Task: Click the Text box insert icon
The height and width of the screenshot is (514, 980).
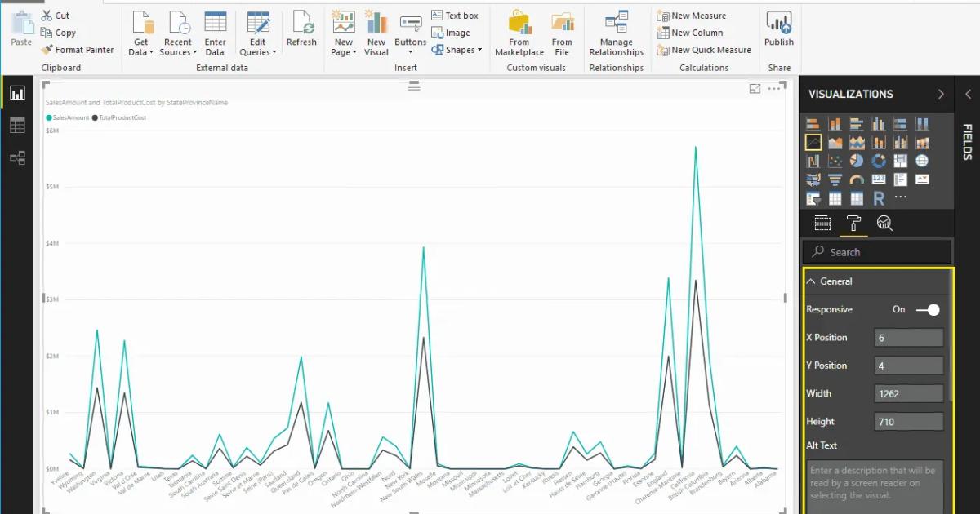Action: tap(456, 15)
